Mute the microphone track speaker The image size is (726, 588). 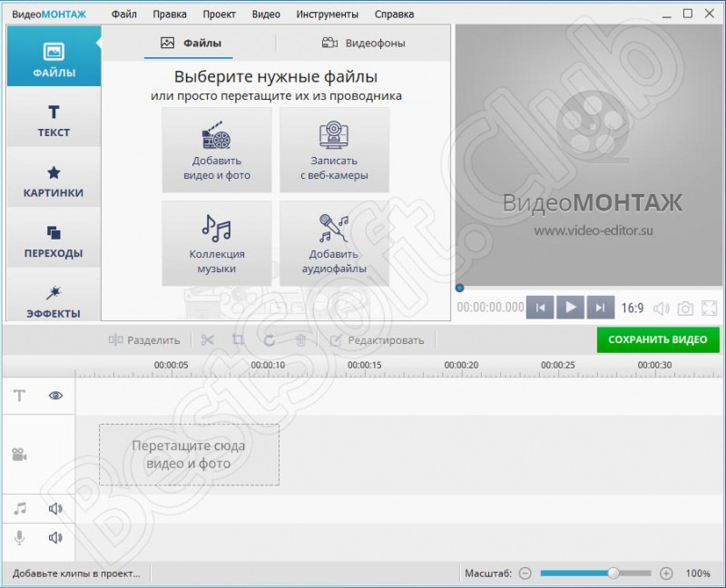pos(55,537)
